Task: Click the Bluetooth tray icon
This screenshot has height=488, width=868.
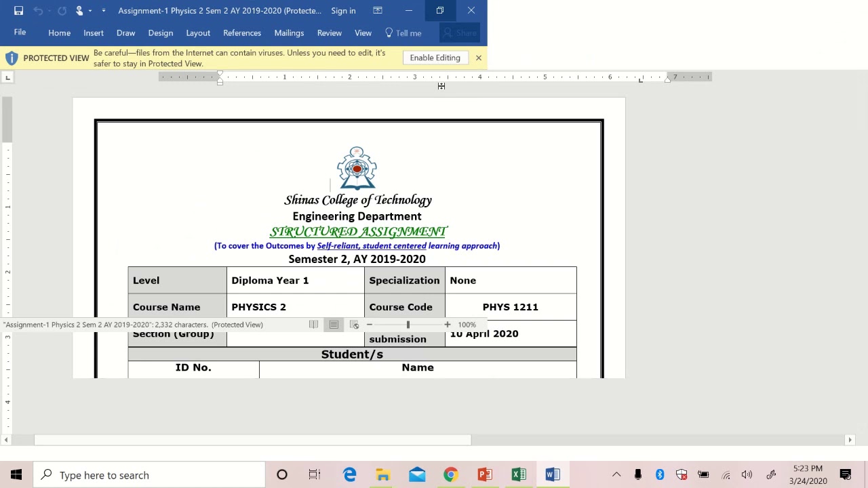Action: (x=660, y=475)
